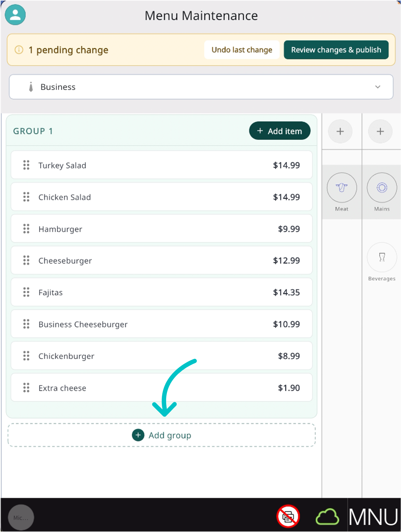Click the drag handle for Chickenburger
This screenshot has height=532, width=401.
click(x=26, y=356)
